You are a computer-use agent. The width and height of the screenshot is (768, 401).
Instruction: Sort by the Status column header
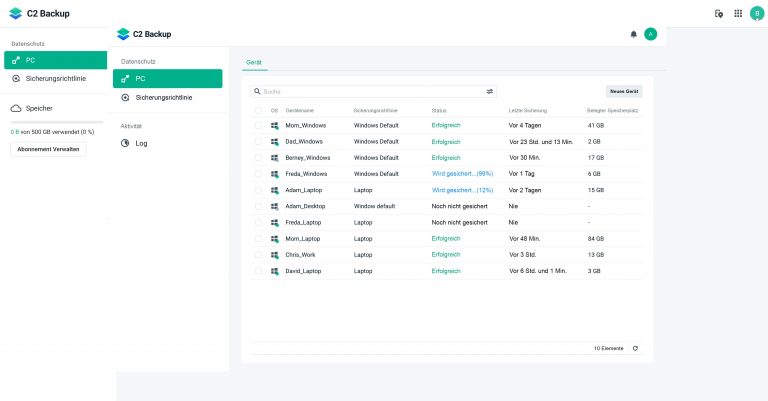tap(439, 110)
